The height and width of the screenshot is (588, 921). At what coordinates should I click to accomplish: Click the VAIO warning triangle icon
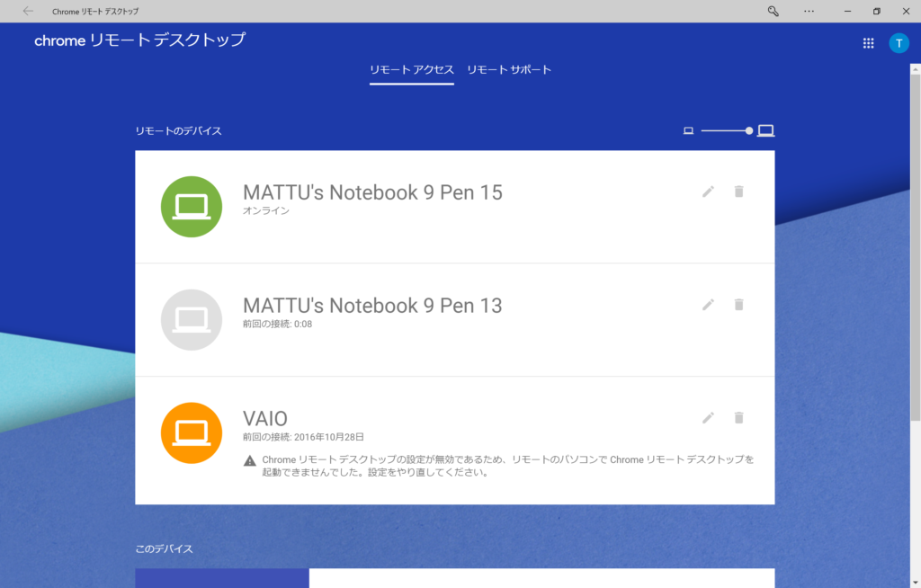250,460
